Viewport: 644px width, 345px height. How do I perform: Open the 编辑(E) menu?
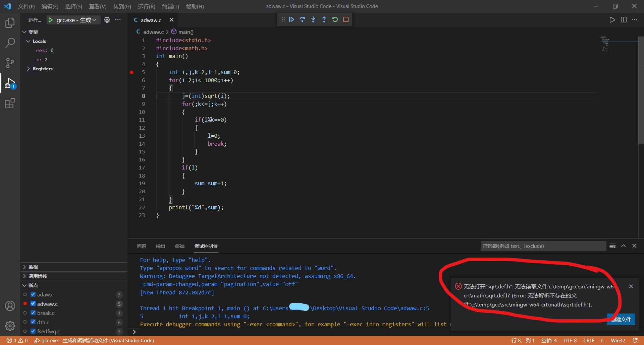coord(50,6)
